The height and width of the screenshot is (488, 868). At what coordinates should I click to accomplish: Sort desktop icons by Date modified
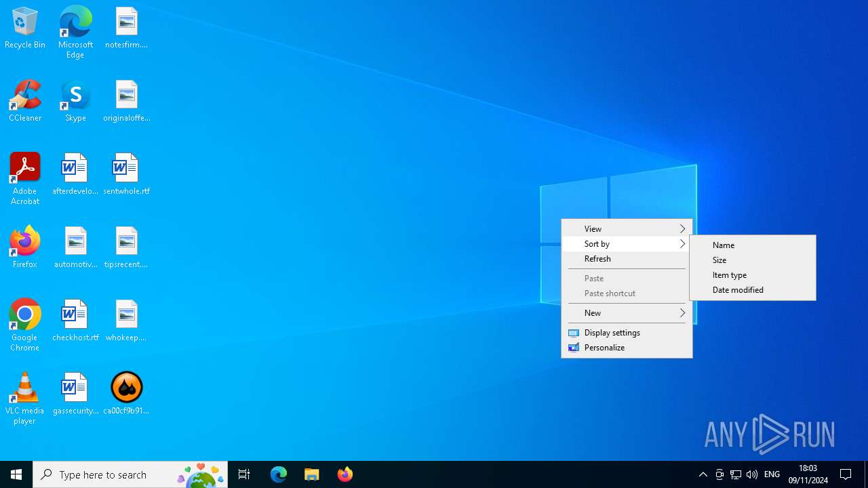(753, 290)
